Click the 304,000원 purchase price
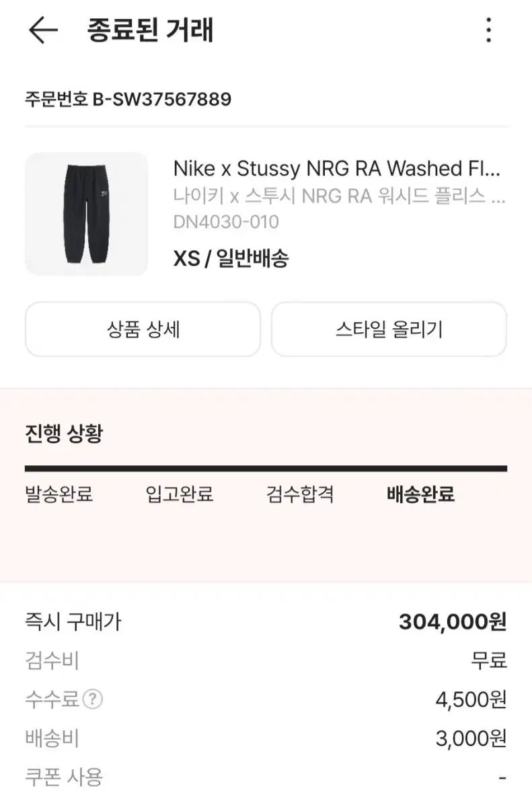Image resolution: width=532 pixels, height=807 pixels. click(452, 622)
